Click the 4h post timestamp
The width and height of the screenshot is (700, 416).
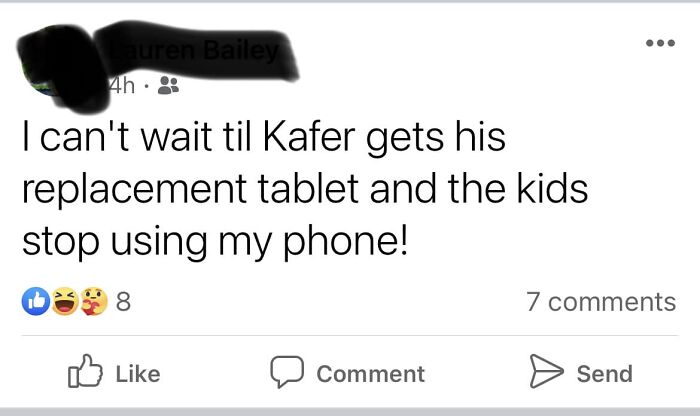coord(121,86)
